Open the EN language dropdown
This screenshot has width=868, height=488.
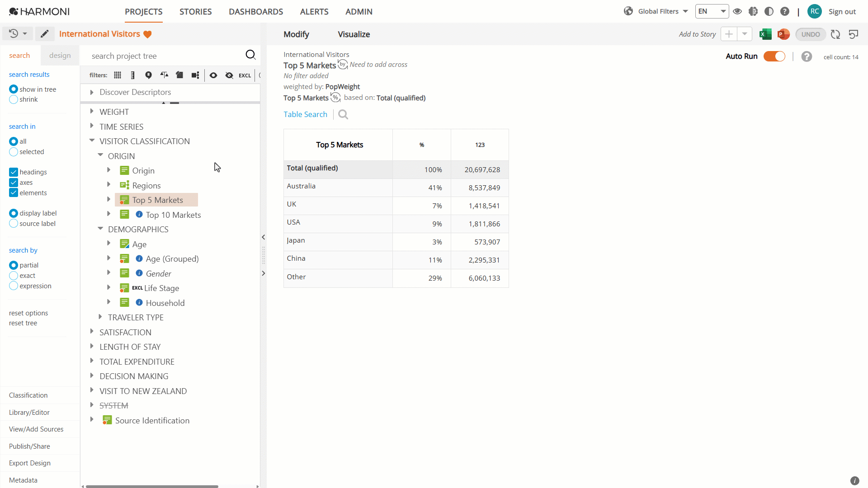(712, 11)
